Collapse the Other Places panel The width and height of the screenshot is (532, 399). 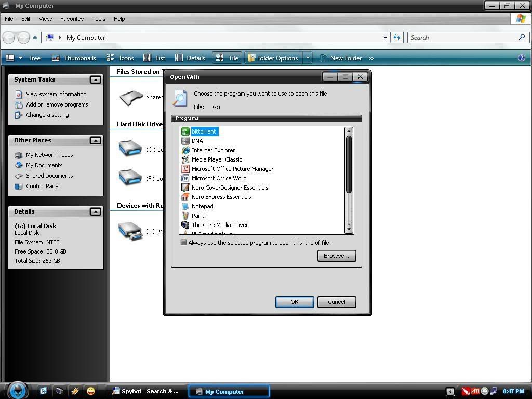pyautogui.click(x=96, y=140)
